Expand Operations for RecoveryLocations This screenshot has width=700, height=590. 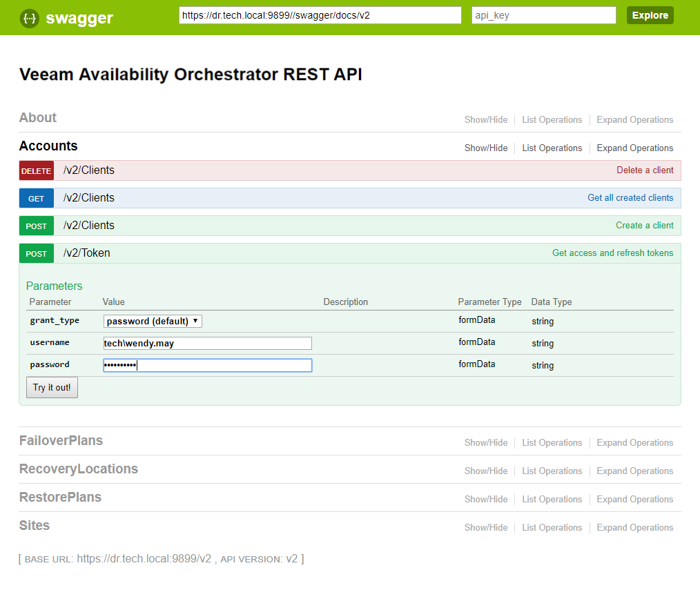coord(635,471)
